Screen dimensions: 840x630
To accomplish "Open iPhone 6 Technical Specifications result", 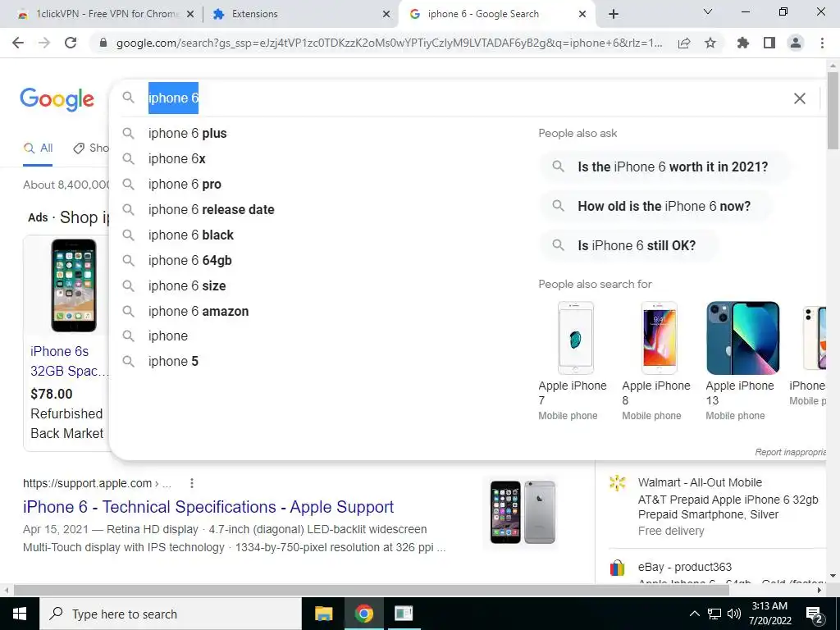I will pyautogui.click(x=208, y=507).
